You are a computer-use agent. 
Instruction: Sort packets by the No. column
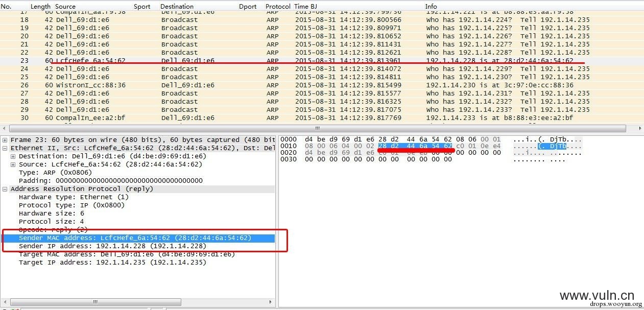7,7
